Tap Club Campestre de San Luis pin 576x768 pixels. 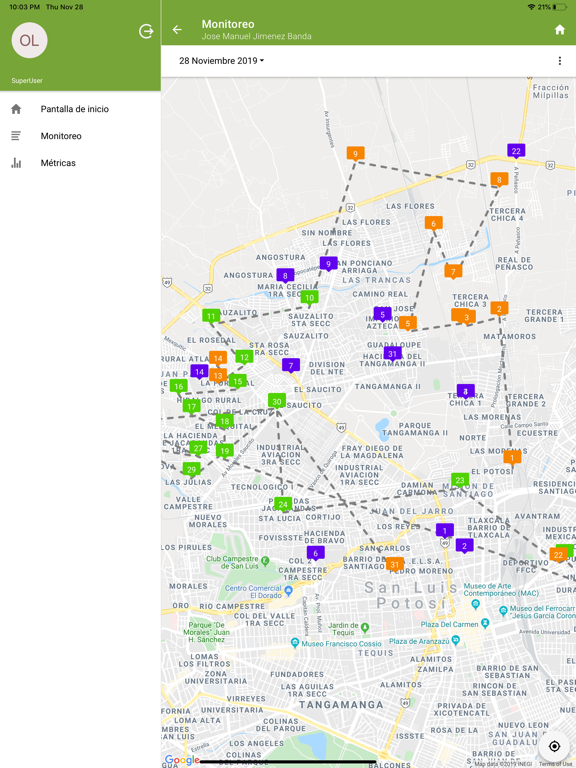pos(265,560)
